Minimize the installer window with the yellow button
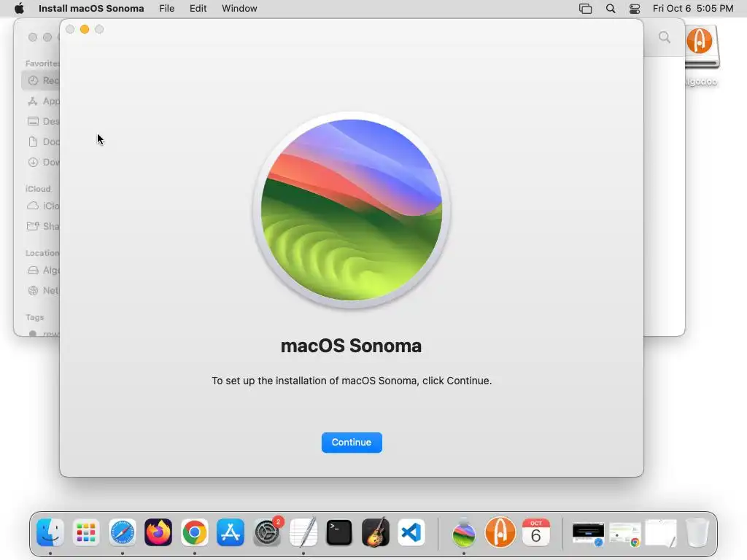This screenshot has height=560, width=747. [x=85, y=29]
